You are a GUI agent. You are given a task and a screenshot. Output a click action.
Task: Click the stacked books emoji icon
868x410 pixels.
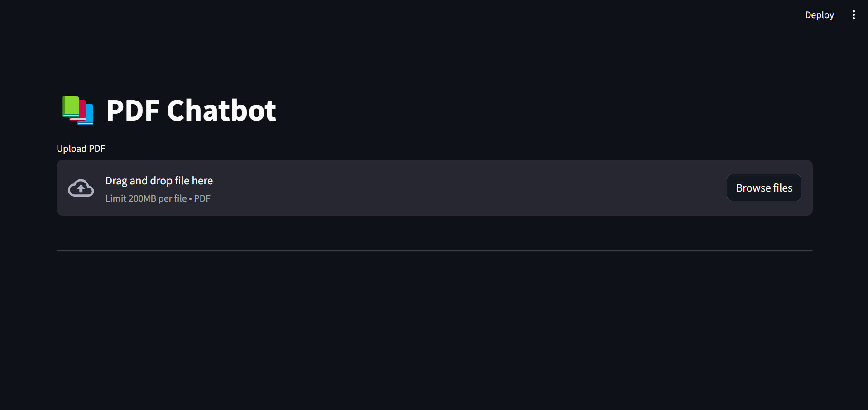pos(78,110)
